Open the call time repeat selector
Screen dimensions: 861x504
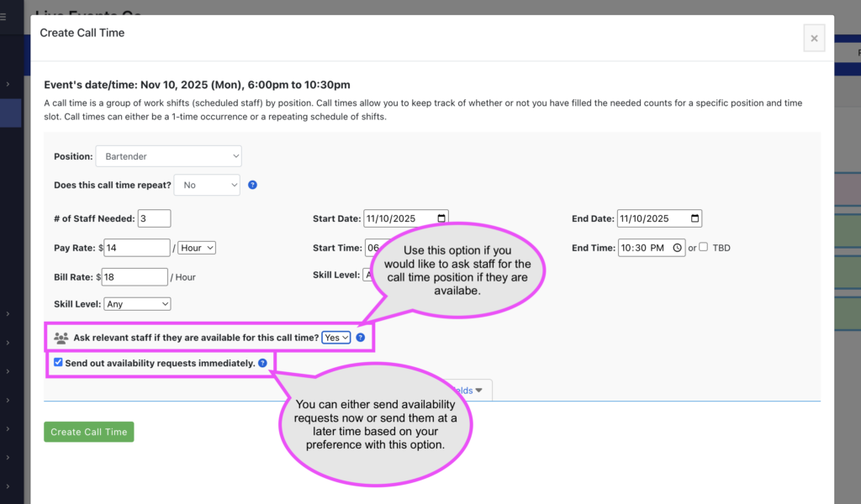coord(207,185)
